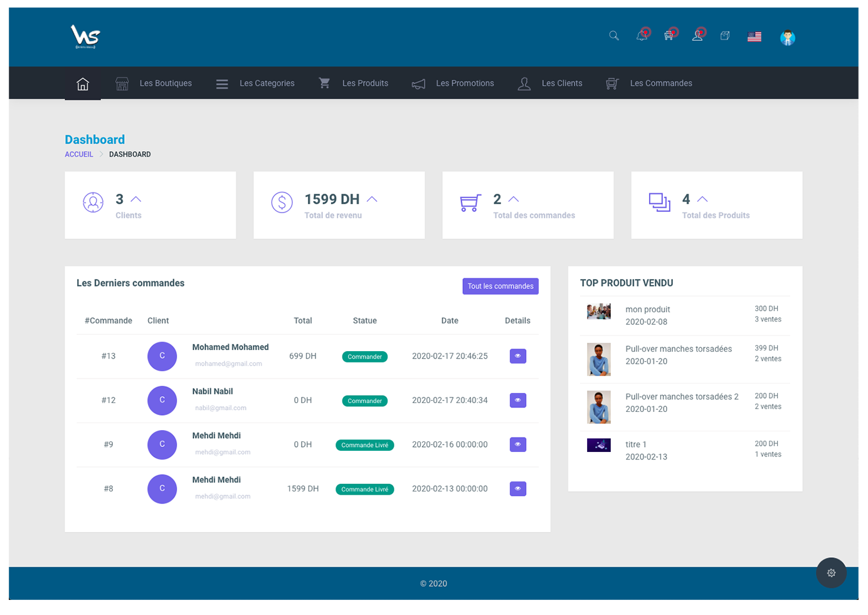Image resolution: width=868 pixels, height=615 pixels.
Task: Open the cart icon in header
Action: click(x=669, y=36)
